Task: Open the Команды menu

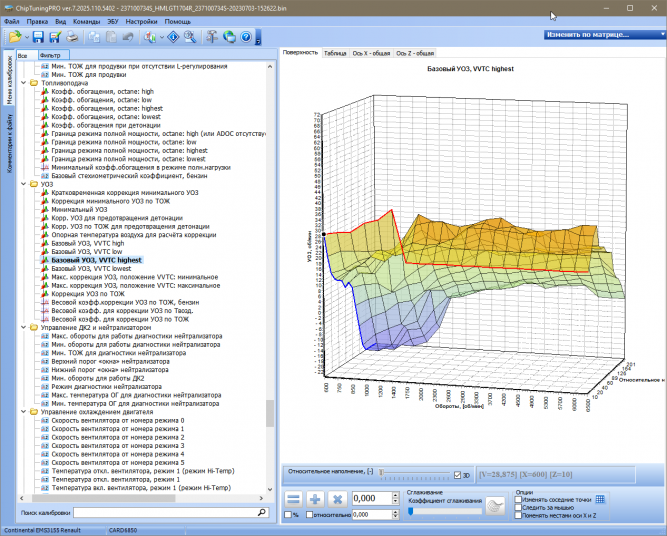Action: [x=86, y=22]
